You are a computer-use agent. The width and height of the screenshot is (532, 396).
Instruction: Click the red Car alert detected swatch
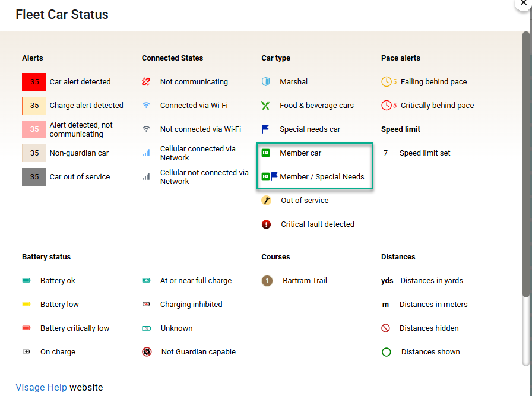[x=34, y=82]
